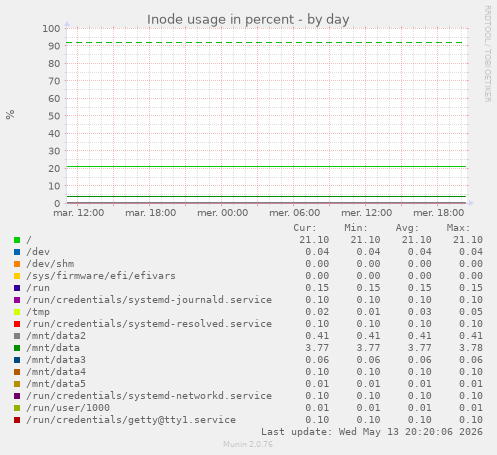Click the /run/user/1000 legend label

coord(68,408)
